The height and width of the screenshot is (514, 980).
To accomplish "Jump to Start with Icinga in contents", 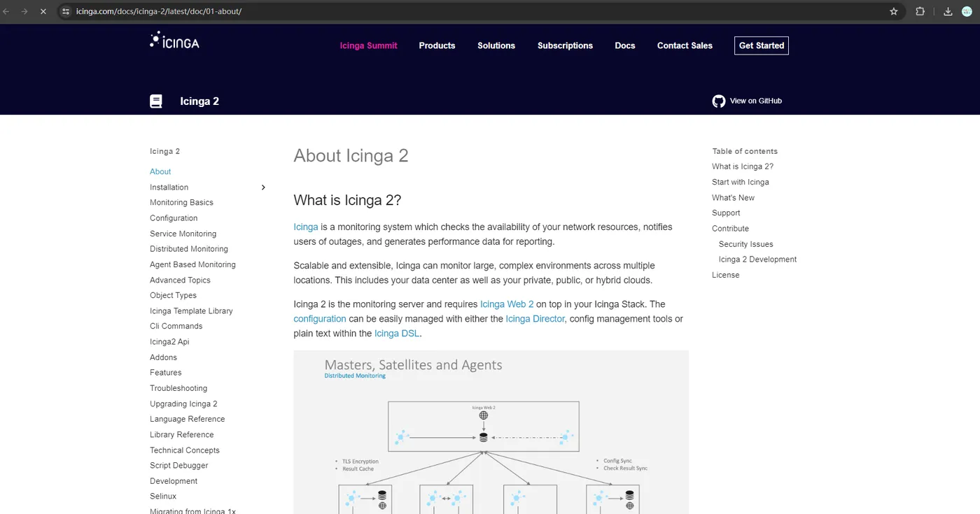I will (740, 182).
